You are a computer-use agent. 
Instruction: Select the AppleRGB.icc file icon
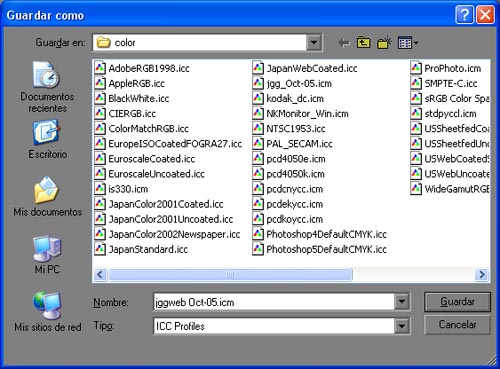tap(100, 83)
